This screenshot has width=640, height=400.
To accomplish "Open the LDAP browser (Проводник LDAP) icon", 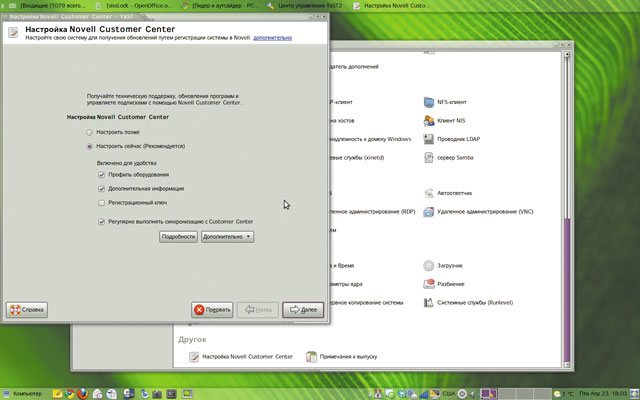I will [429, 139].
